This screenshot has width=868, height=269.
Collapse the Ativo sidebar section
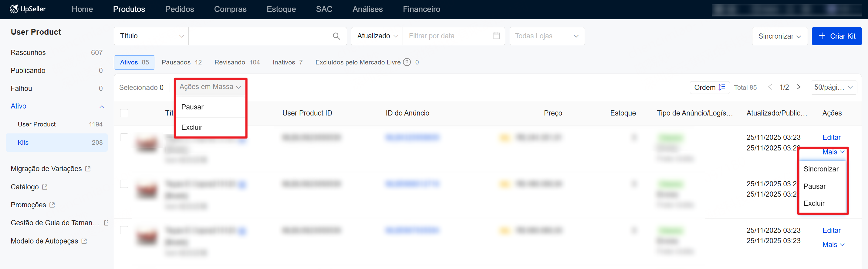click(x=102, y=107)
